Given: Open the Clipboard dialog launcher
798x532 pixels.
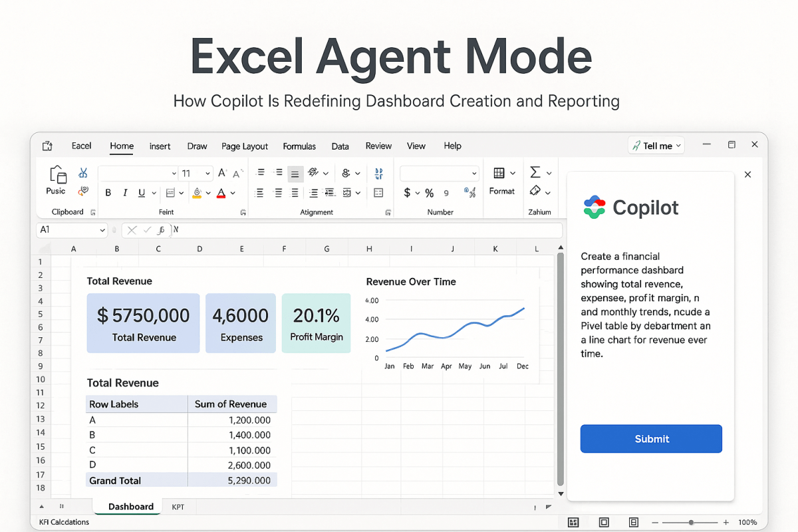Looking at the screenshot, I should click(x=93, y=211).
